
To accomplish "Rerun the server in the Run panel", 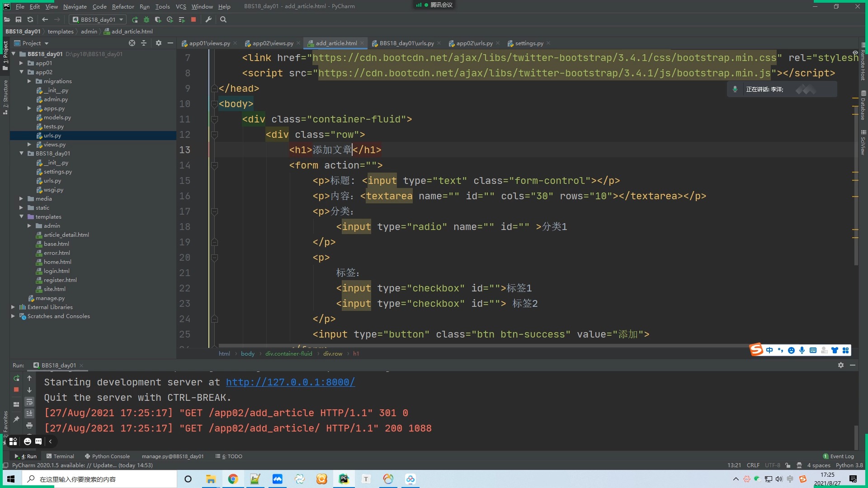I will [16, 378].
